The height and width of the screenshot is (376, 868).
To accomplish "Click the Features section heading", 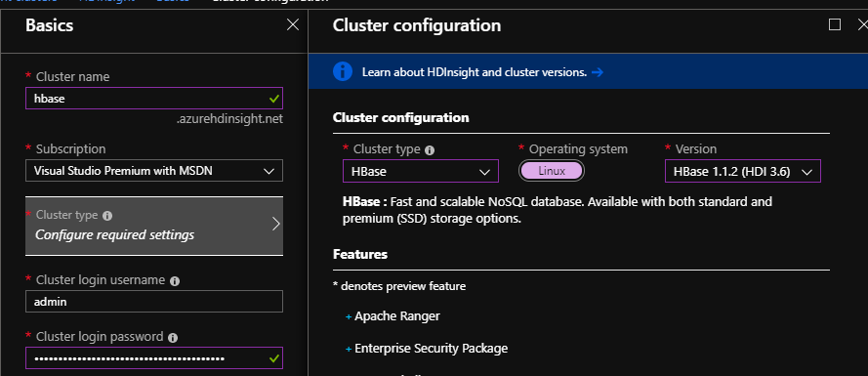I will pyautogui.click(x=360, y=254).
